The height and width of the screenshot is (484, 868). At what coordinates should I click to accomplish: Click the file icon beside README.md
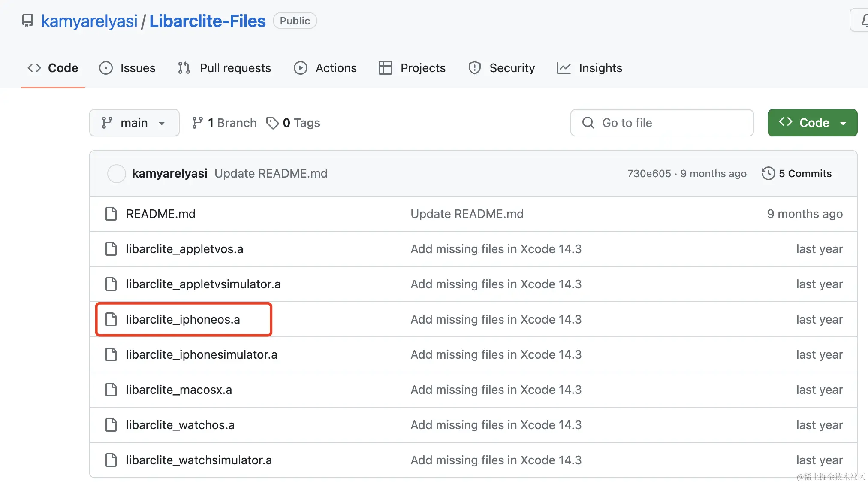point(111,214)
